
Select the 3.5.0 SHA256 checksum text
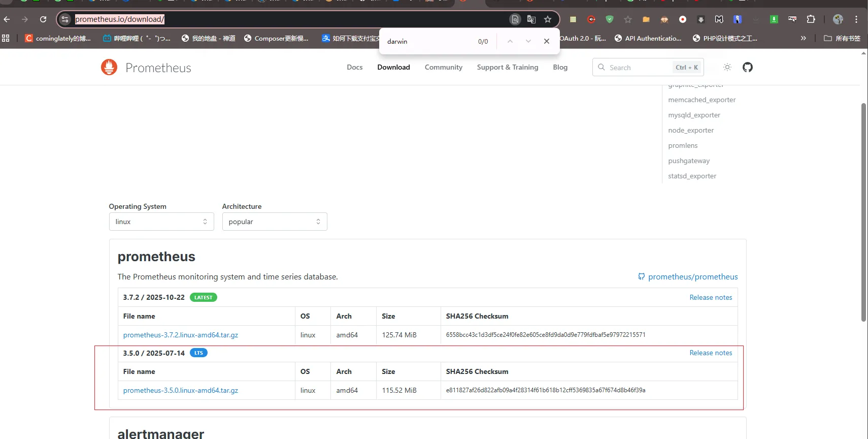pyautogui.click(x=546, y=390)
